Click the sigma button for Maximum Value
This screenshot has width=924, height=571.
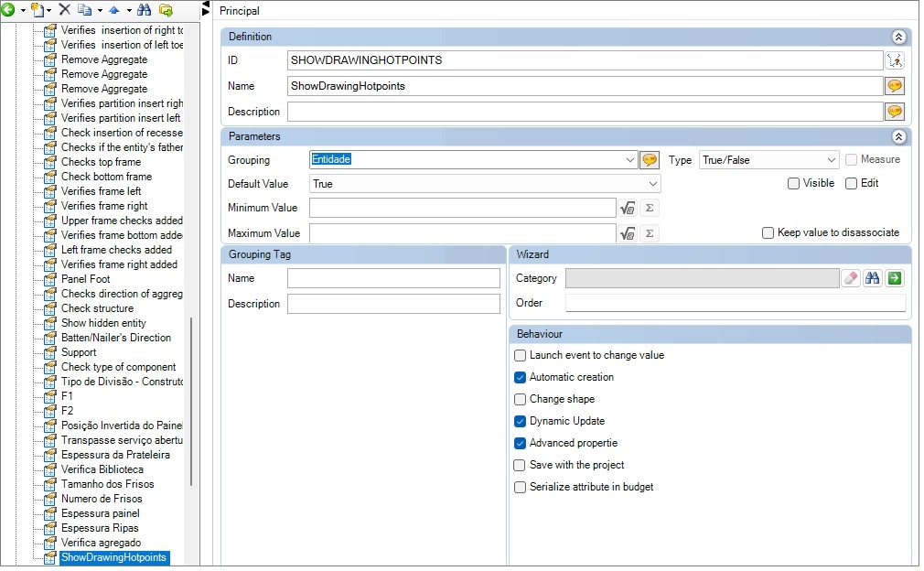coord(650,233)
